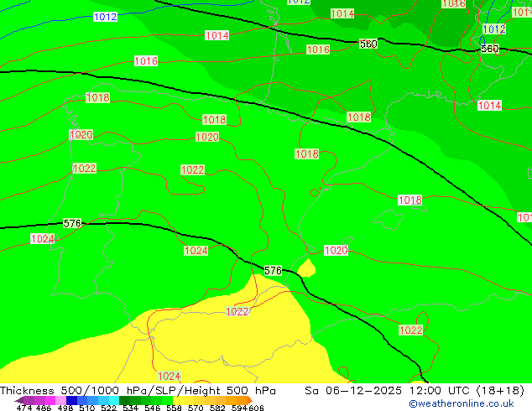Viewport: 532px width, 411px height.
Task: Click the purple arrow tip starting the color scale
Action: point(19,400)
